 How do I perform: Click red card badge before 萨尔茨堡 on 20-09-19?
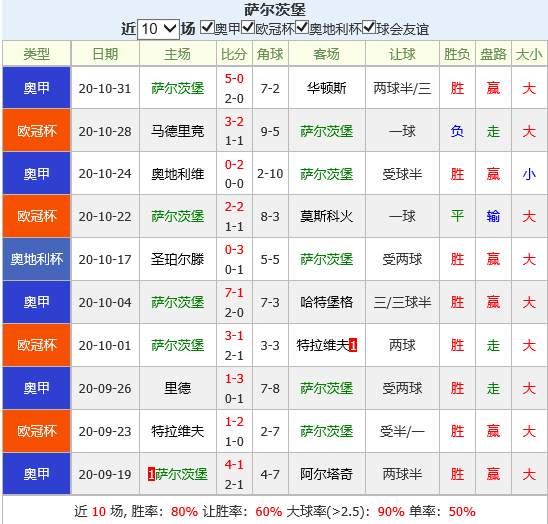pyautogui.click(x=151, y=474)
